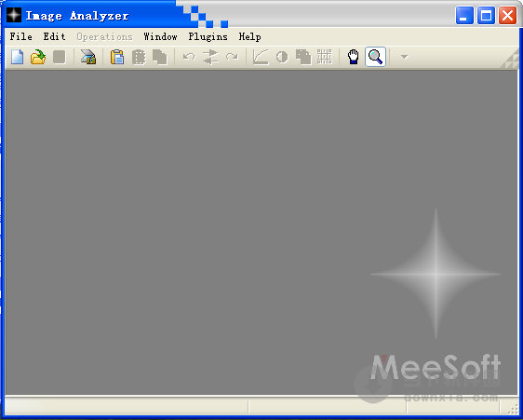Expand the toolbar dropdown arrow
Viewport: 523px width, 420px height.
404,57
